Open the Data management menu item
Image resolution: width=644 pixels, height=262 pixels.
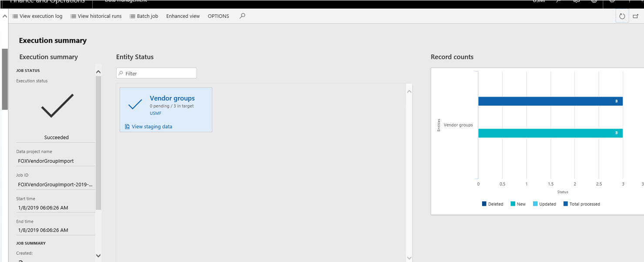pyautogui.click(x=125, y=1)
